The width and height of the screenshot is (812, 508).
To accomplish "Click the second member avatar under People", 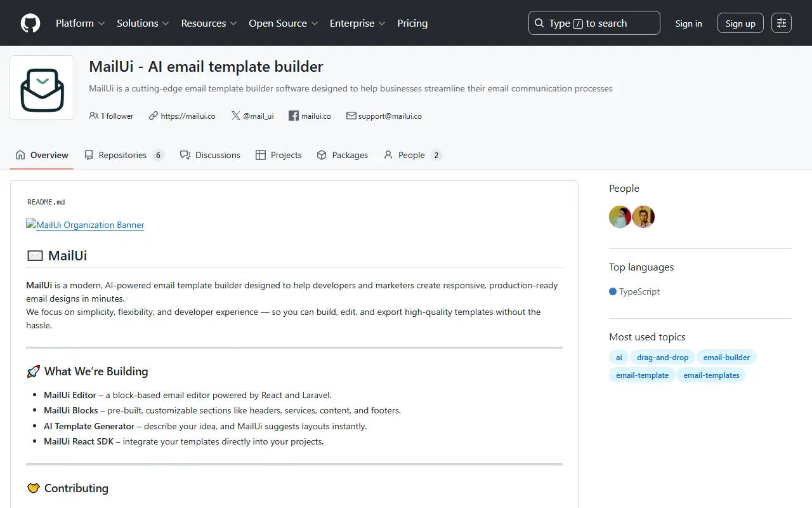I will tap(643, 217).
